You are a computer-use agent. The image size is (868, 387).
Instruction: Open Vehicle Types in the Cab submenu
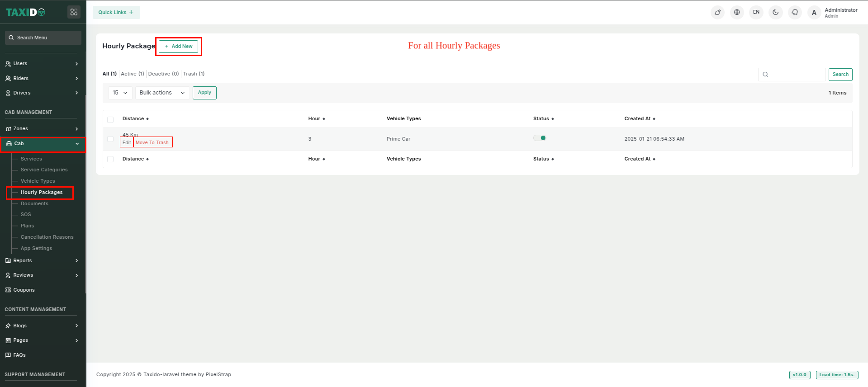coord(38,181)
